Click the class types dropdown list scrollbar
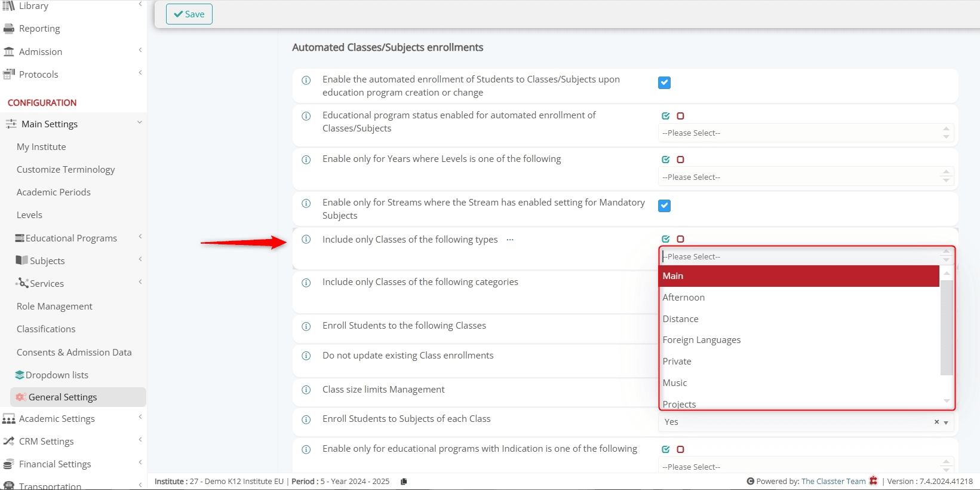This screenshot has height=490, width=980. pos(947,327)
